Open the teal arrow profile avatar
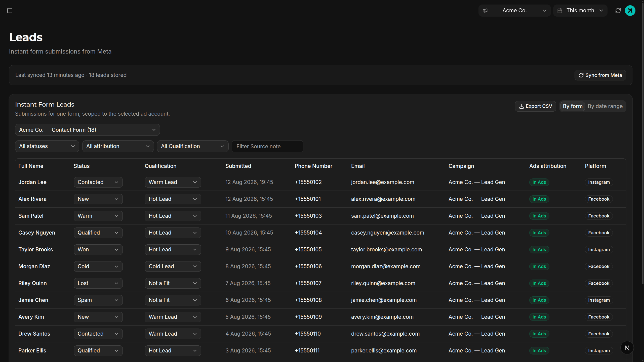 630,11
